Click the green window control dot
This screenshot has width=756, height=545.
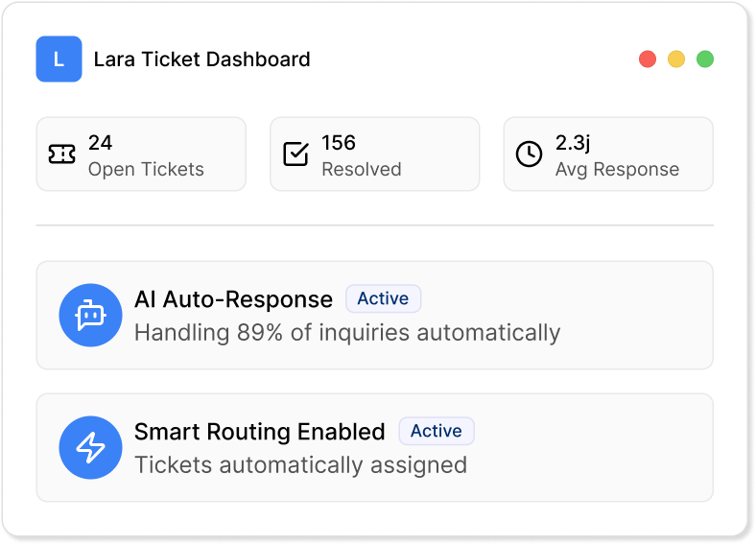(705, 59)
